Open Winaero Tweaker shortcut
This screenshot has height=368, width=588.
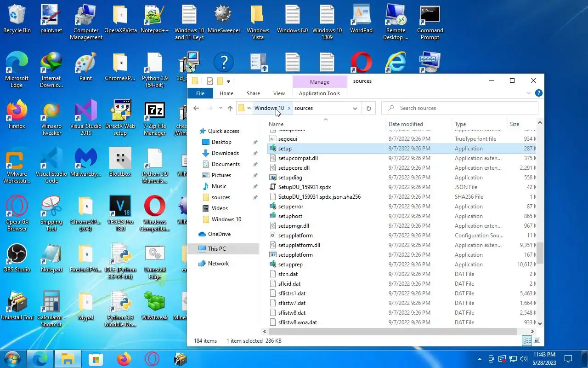[51, 118]
